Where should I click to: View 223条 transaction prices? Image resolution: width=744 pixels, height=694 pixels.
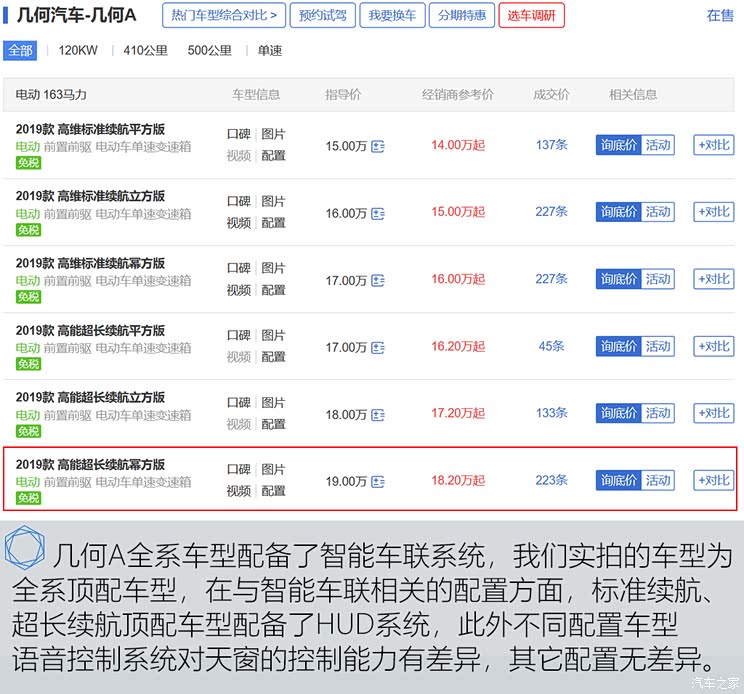pyautogui.click(x=551, y=481)
